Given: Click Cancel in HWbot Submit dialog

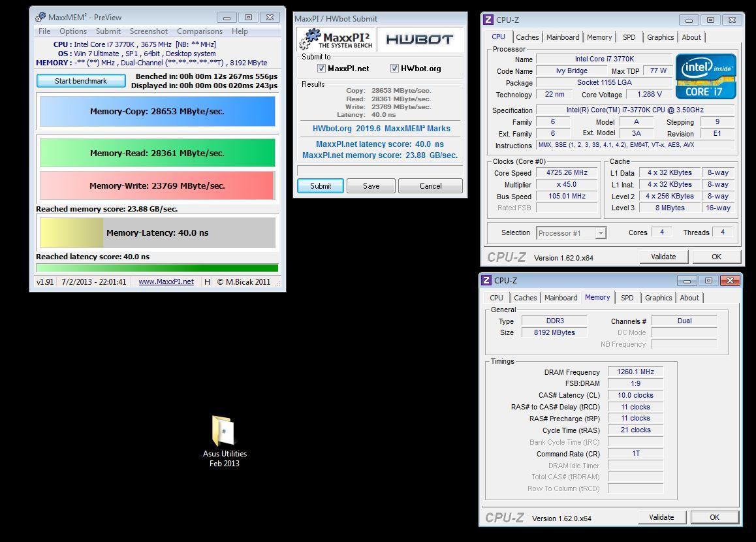Looking at the screenshot, I should point(430,186).
